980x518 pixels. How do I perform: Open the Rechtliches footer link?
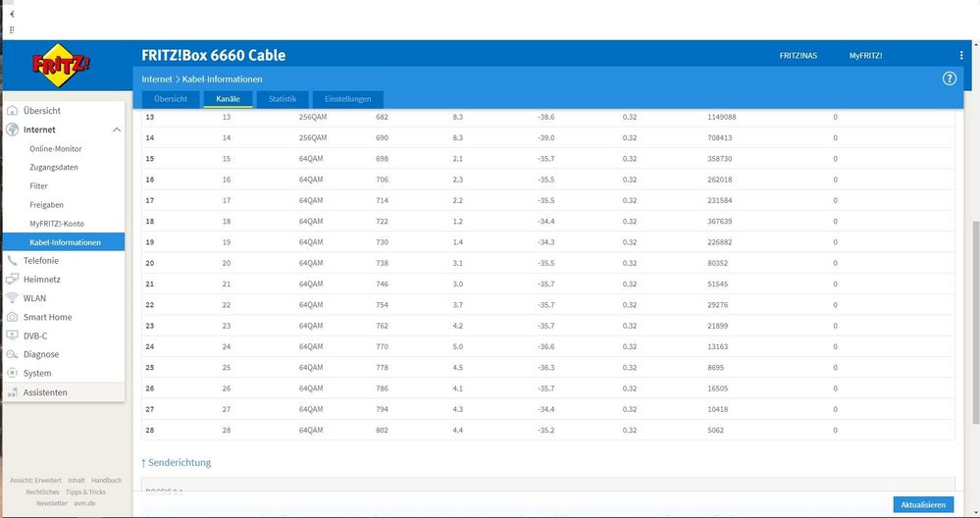42,492
